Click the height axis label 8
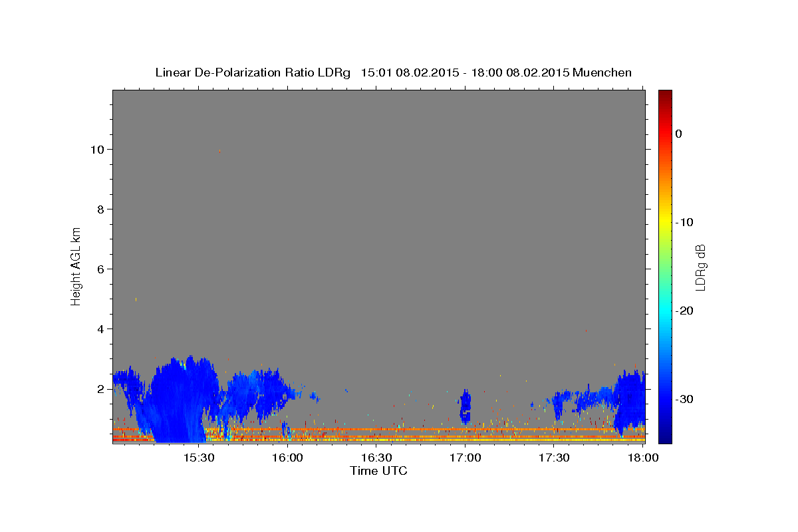 click(101, 209)
